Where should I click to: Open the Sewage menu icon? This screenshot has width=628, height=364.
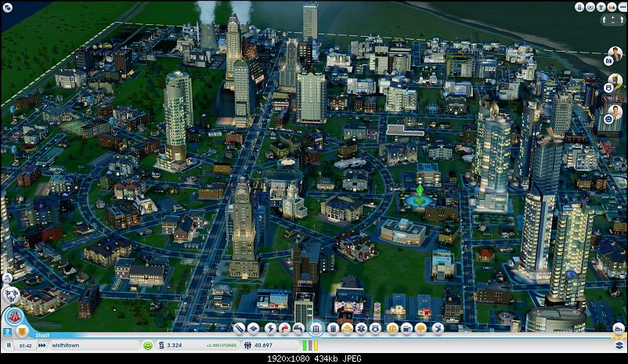point(299,328)
